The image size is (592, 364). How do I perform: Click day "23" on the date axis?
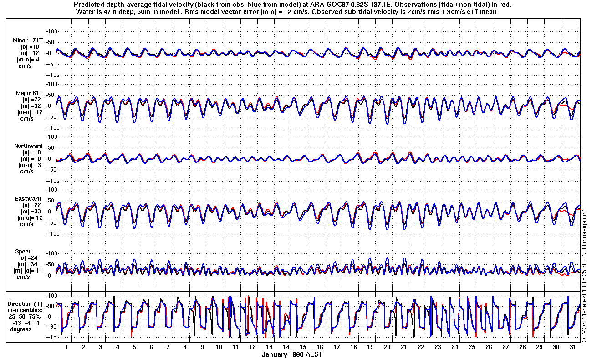(x=438, y=347)
